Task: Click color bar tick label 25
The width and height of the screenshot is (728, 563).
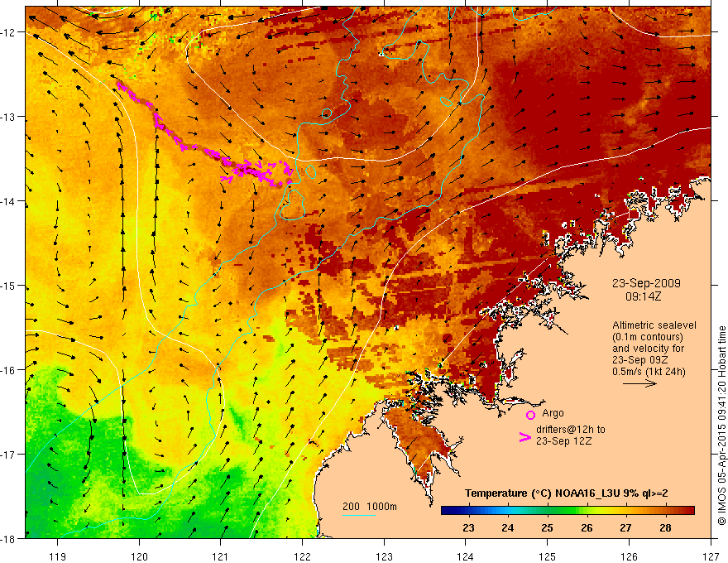Action: point(548,527)
